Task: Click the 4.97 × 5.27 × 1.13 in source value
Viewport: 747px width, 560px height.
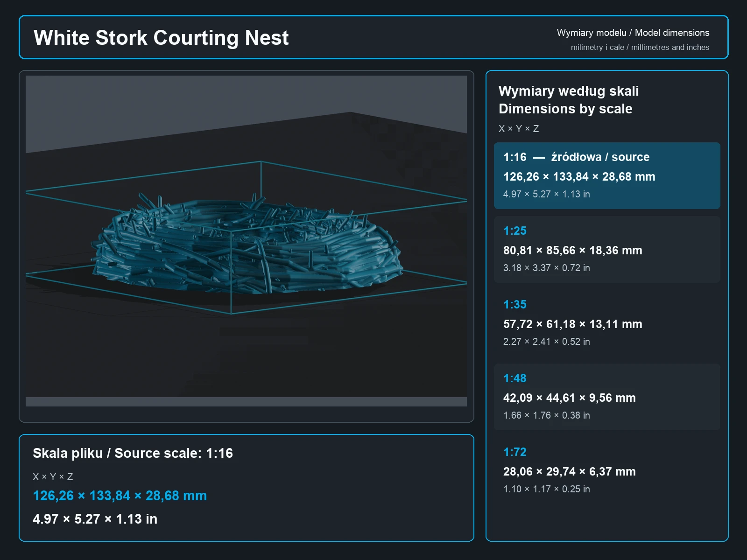Action: click(x=95, y=519)
